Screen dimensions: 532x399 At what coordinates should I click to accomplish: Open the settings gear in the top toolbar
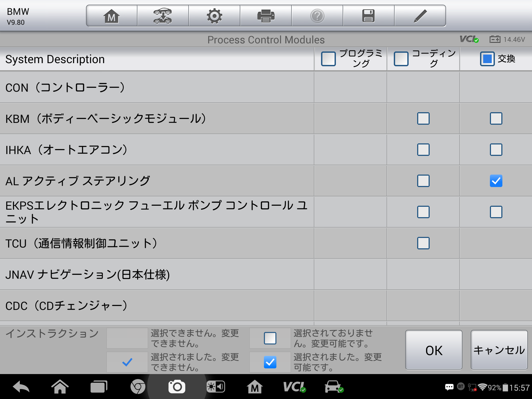pyautogui.click(x=214, y=16)
